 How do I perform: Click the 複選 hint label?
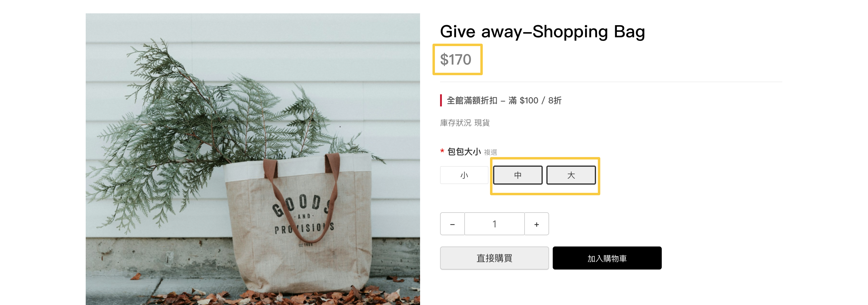[490, 152]
